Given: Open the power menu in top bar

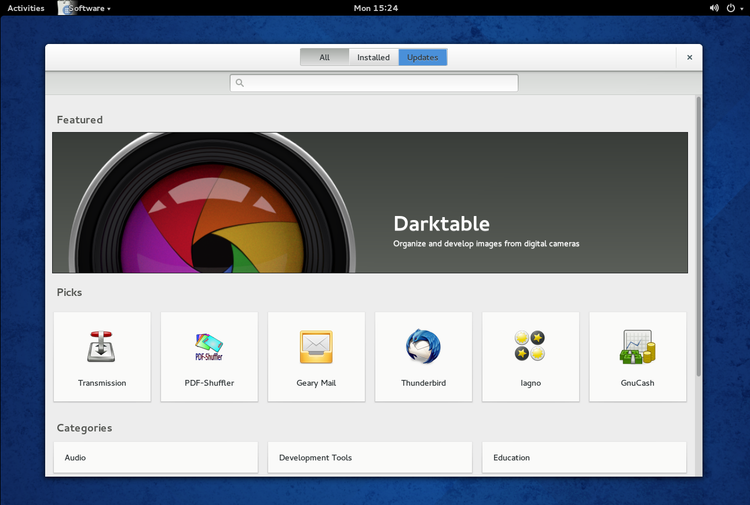Looking at the screenshot, I should click(x=733, y=8).
